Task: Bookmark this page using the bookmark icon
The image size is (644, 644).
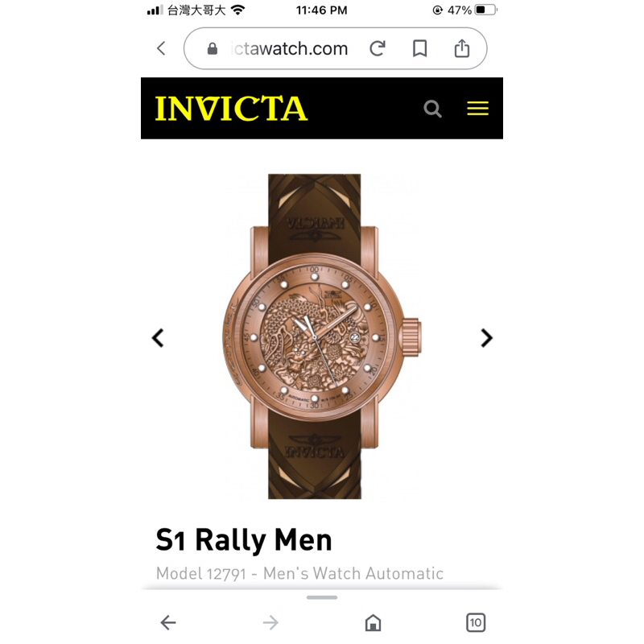Action: point(419,48)
